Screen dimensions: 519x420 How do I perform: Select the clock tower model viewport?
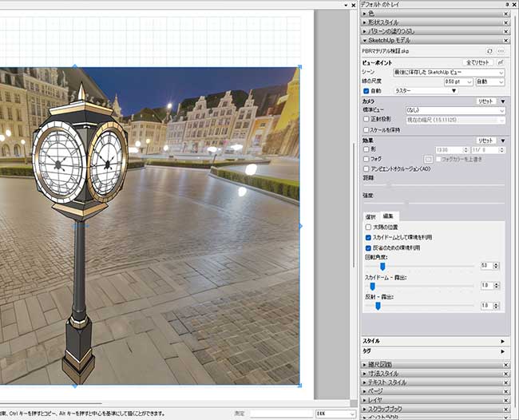(149, 226)
